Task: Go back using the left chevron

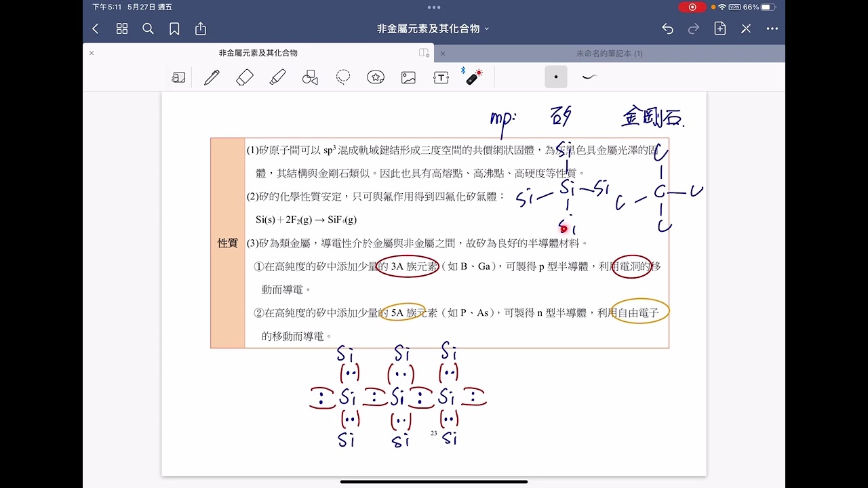Action: pos(96,28)
